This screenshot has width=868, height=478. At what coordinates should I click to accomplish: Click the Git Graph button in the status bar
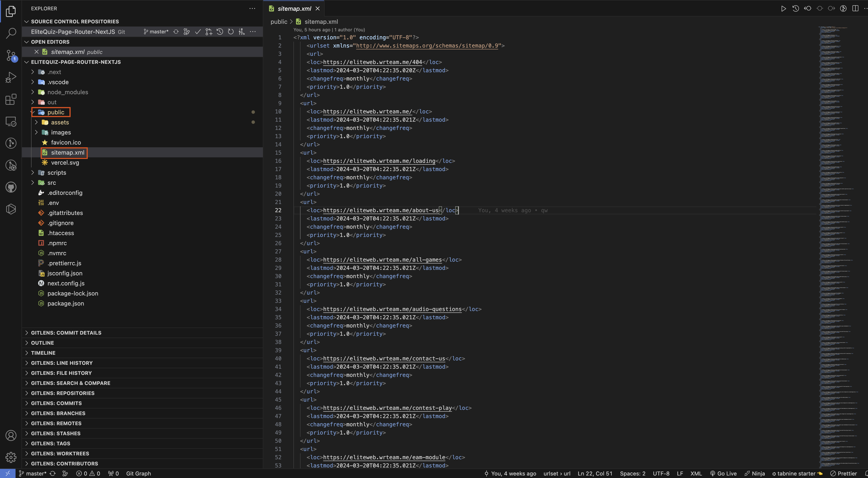pyautogui.click(x=138, y=473)
